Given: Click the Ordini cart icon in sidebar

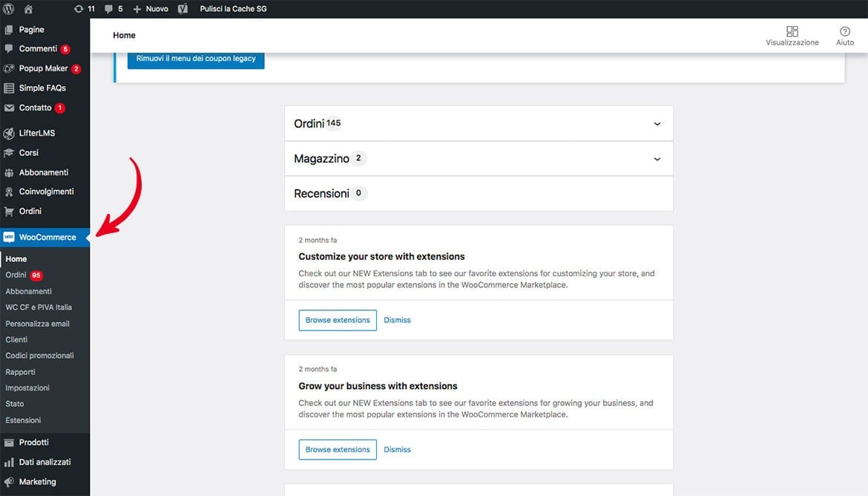Looking at the screenshot, I should (x=9, y=211).
